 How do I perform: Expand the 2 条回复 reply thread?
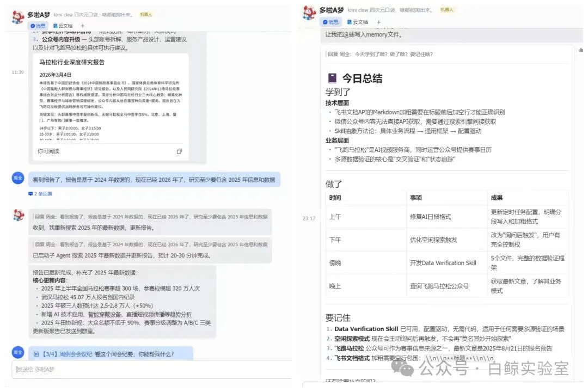pos(43,194)
